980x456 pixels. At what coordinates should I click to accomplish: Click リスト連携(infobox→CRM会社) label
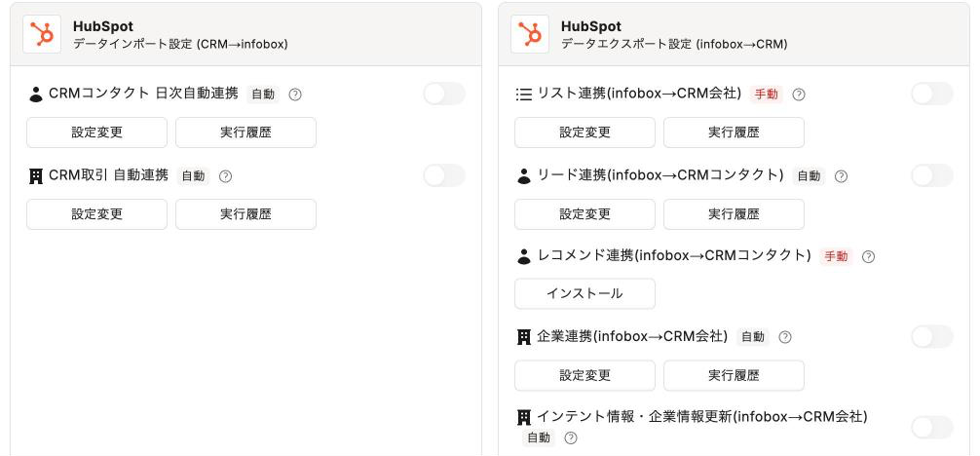point(639,94)
